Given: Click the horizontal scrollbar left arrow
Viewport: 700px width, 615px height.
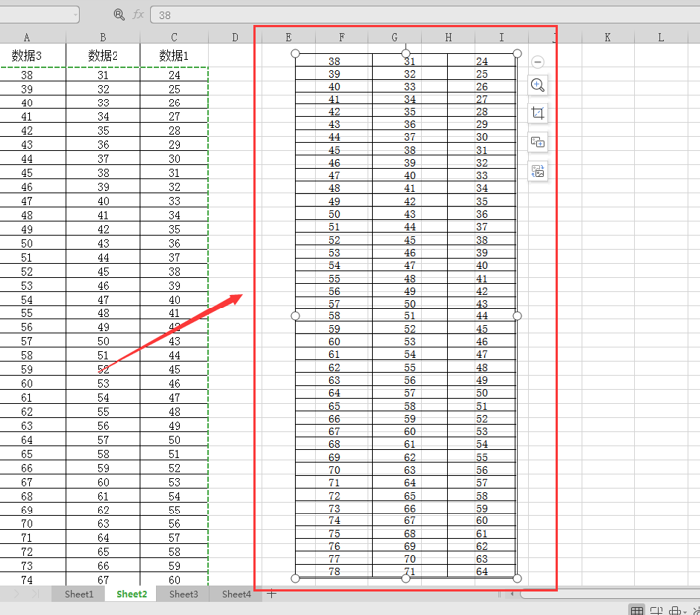Looking at the screenshot, I should [512, 594].
